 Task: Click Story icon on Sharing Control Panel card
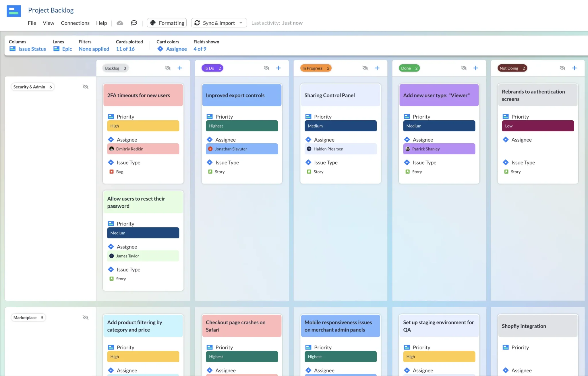(x=309, y=172)
